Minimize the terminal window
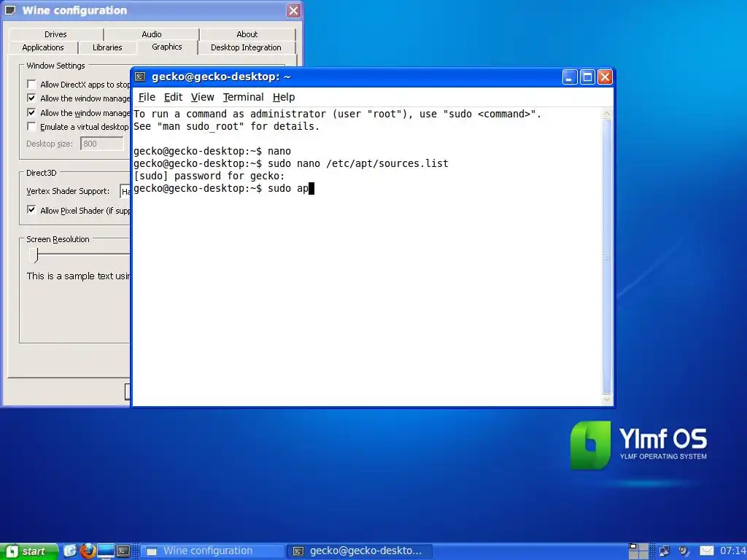 [x=570, y=77]
